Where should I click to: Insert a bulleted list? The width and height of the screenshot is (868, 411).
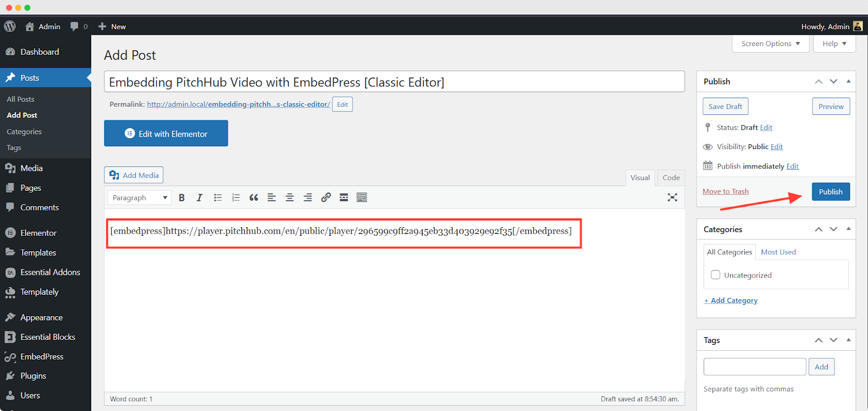218,197
